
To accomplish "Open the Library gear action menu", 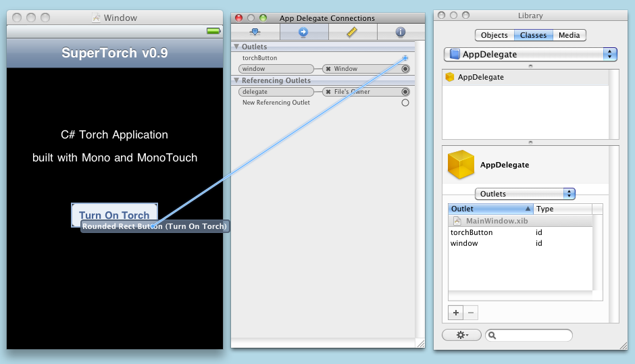I will (x=461, y=335).
